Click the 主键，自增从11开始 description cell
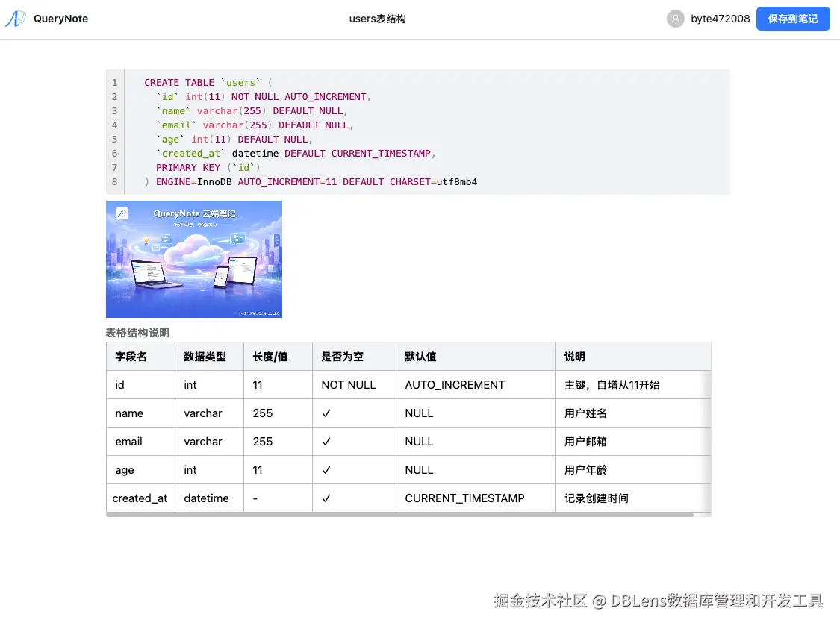840x626 pixels. [633, 385]
